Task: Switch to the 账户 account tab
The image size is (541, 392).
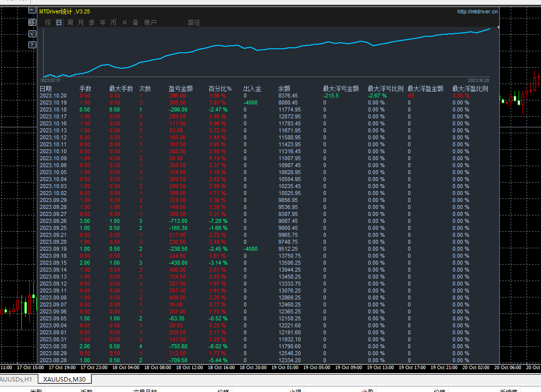Action: tap(150, 22)
